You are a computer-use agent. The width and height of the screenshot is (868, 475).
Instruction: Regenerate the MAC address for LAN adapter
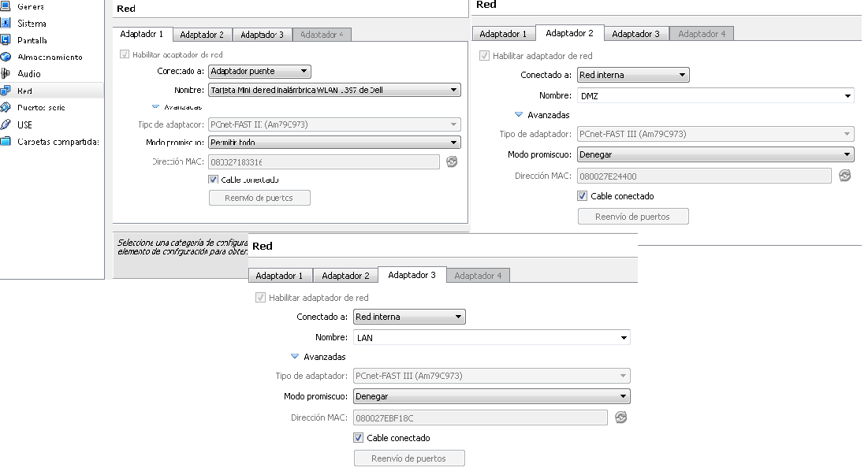pos(620,417)
